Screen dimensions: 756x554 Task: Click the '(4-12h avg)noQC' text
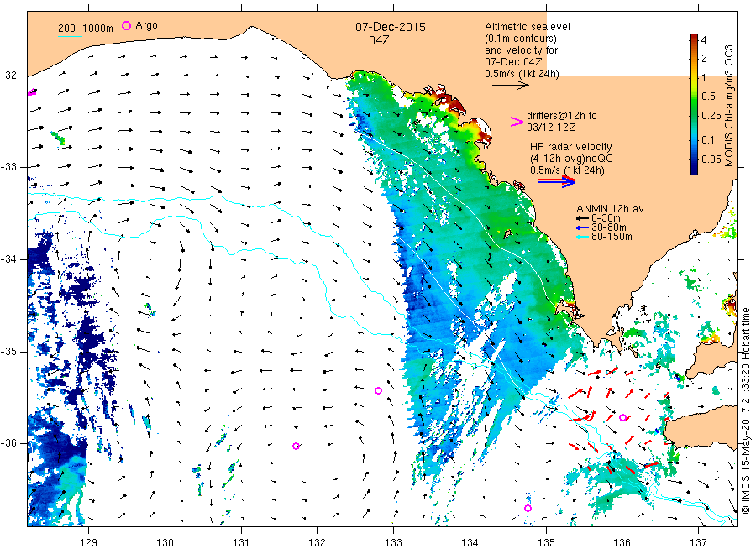tap(572, 159)
